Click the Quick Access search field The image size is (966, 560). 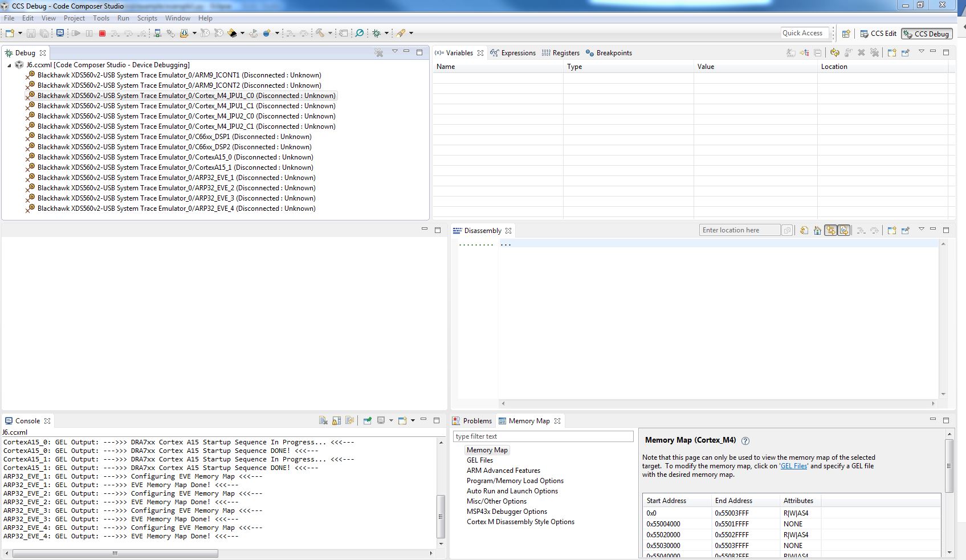[x=805, y=33]
